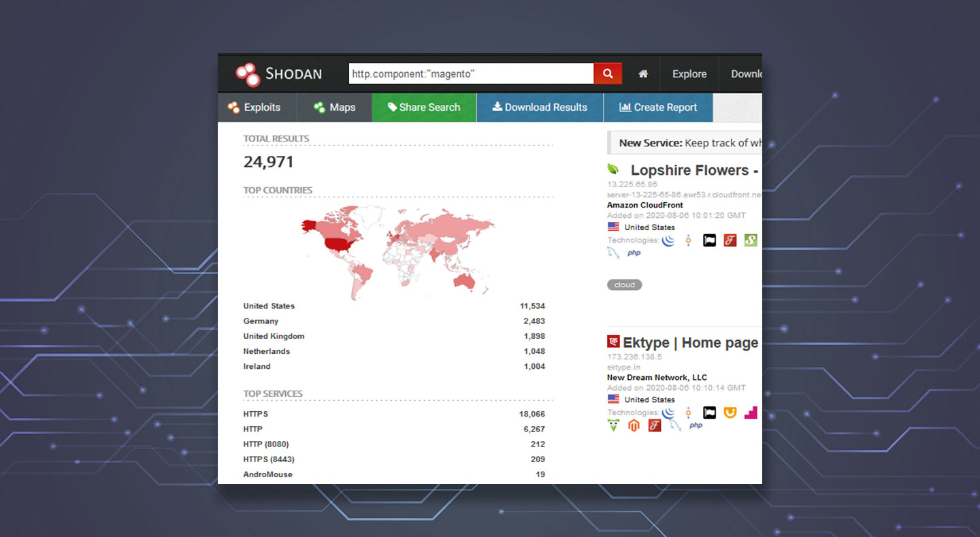Filter by HTTP (8080) service row
The width and height of the screenshot is (980, 537).
[394, 444]
